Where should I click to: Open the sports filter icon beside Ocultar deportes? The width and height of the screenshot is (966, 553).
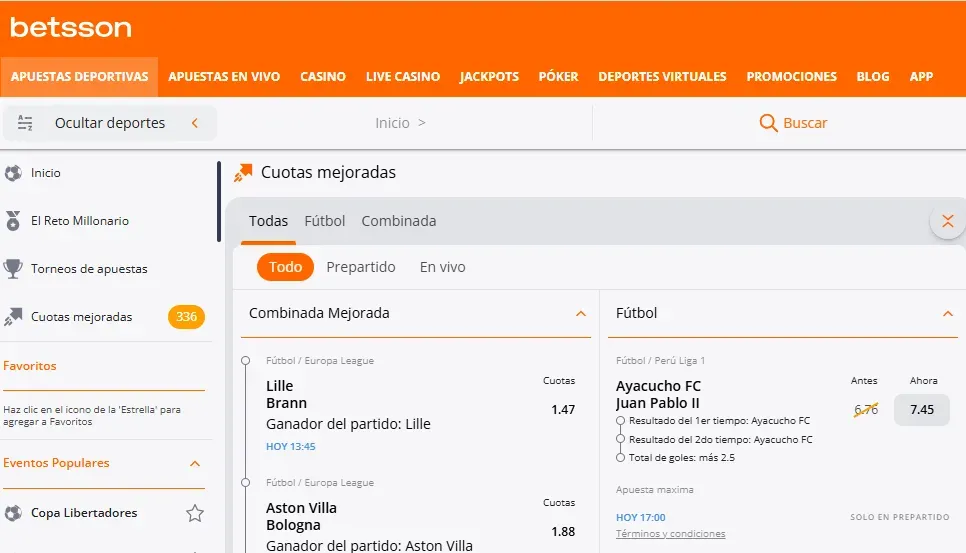coord(25,123)
